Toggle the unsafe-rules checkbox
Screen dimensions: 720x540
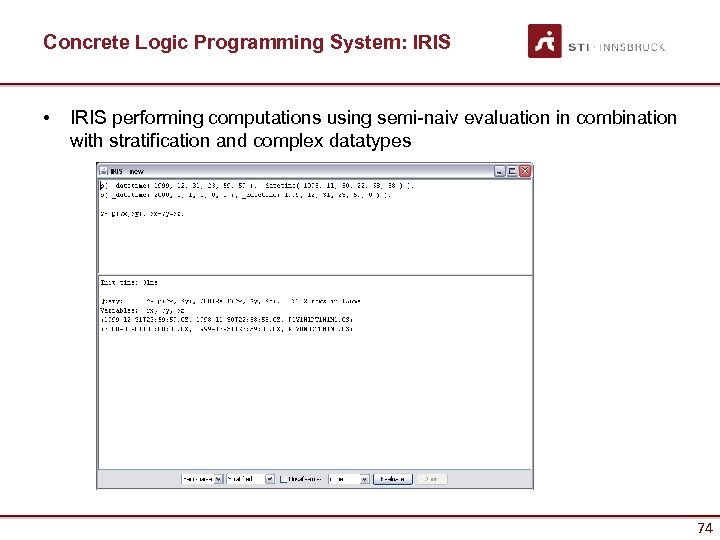tap(284, 479)
